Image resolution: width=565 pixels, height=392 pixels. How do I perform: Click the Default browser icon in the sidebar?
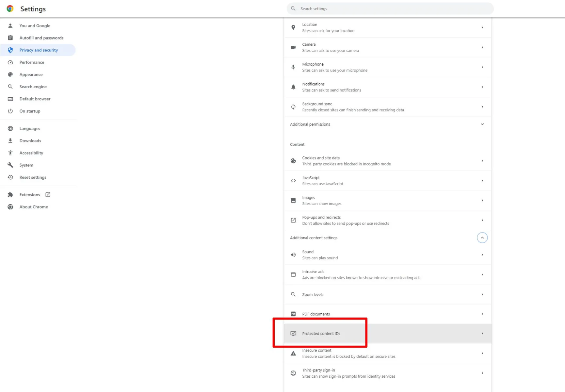point(10,99)
